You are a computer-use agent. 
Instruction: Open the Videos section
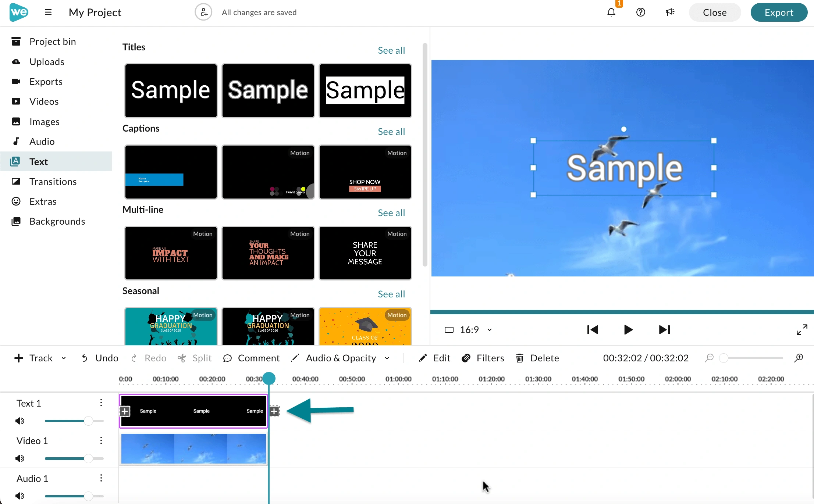coord(56,101)
